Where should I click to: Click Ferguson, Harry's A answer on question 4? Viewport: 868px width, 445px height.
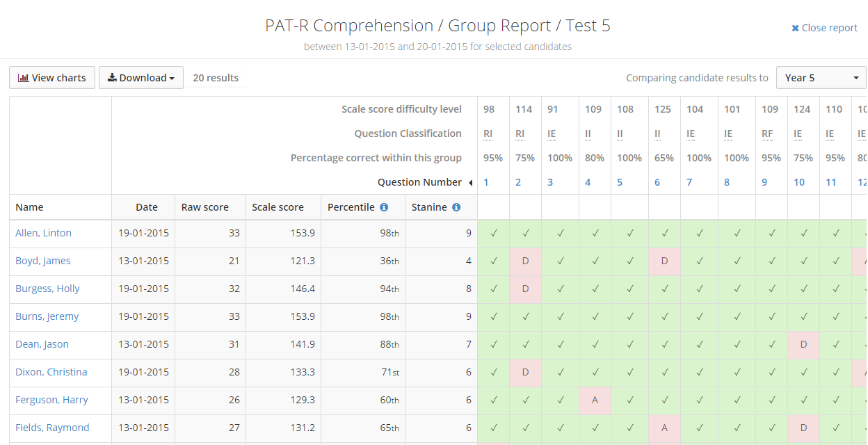pos(595,400)
